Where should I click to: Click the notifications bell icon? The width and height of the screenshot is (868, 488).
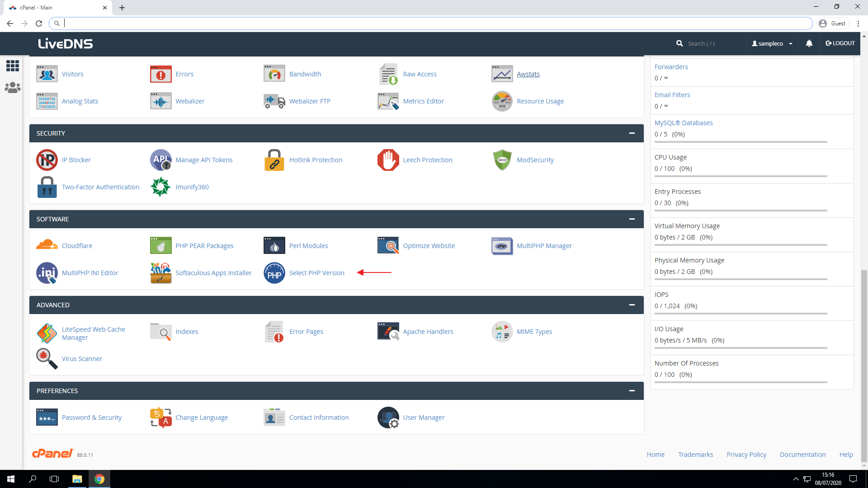pos(809,43)
